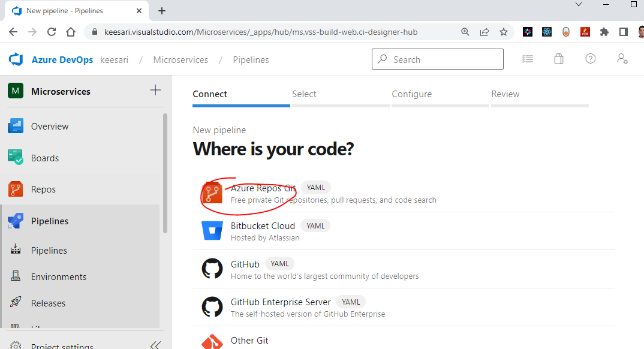Choose the Other Git icon
The width and height of the screenshot is (644, 349).
pos(212,342)
